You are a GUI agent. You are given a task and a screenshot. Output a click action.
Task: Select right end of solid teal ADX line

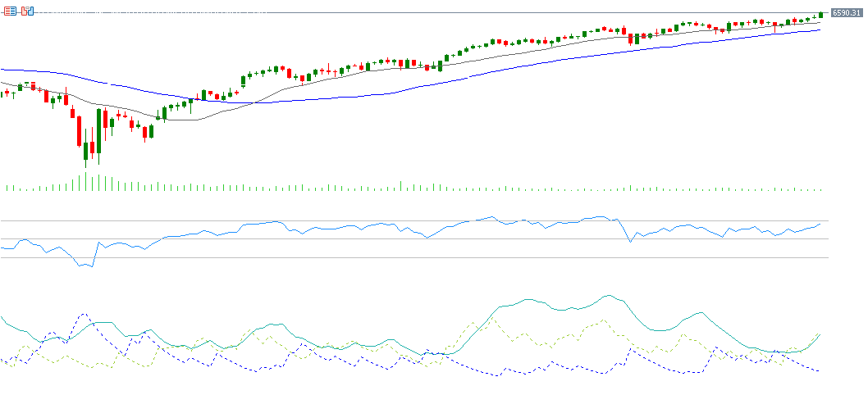tap(820, 334)
